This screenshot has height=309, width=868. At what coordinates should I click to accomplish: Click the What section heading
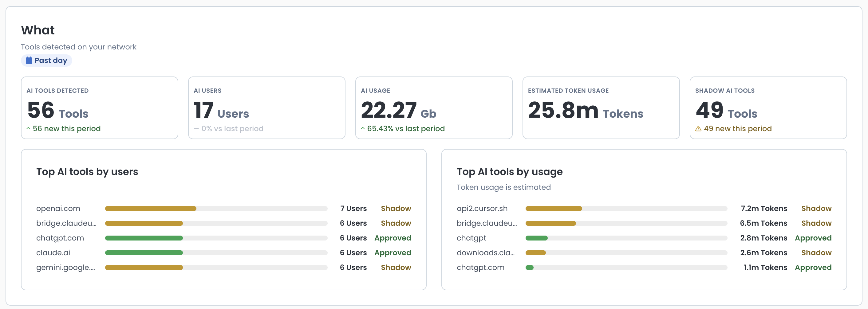(38, 30)
